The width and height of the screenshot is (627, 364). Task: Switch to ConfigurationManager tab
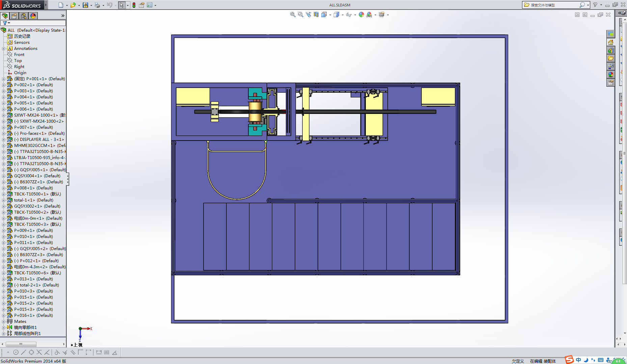(x=24, y=16)
